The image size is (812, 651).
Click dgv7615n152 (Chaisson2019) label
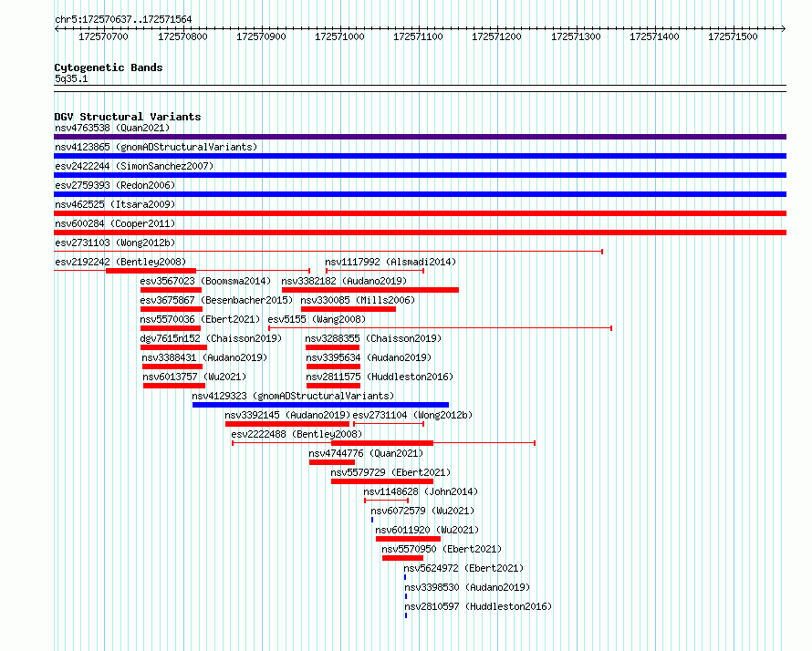211,338
